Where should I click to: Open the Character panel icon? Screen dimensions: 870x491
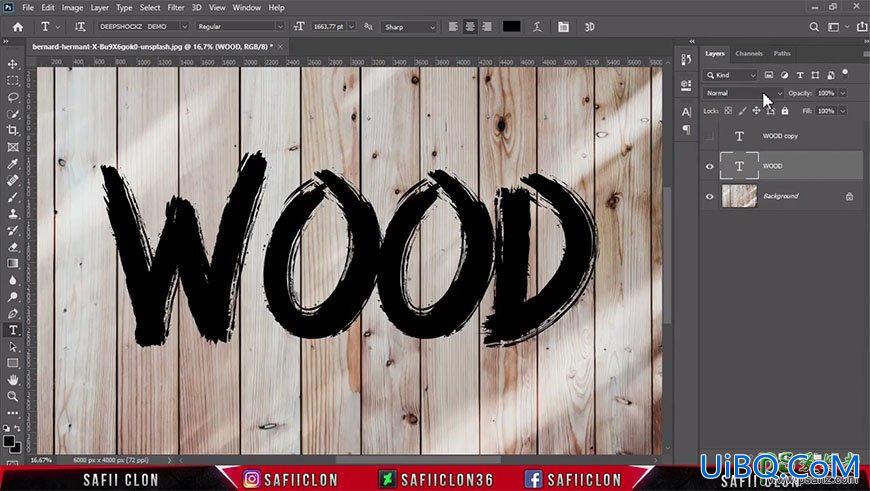point(686,112)
